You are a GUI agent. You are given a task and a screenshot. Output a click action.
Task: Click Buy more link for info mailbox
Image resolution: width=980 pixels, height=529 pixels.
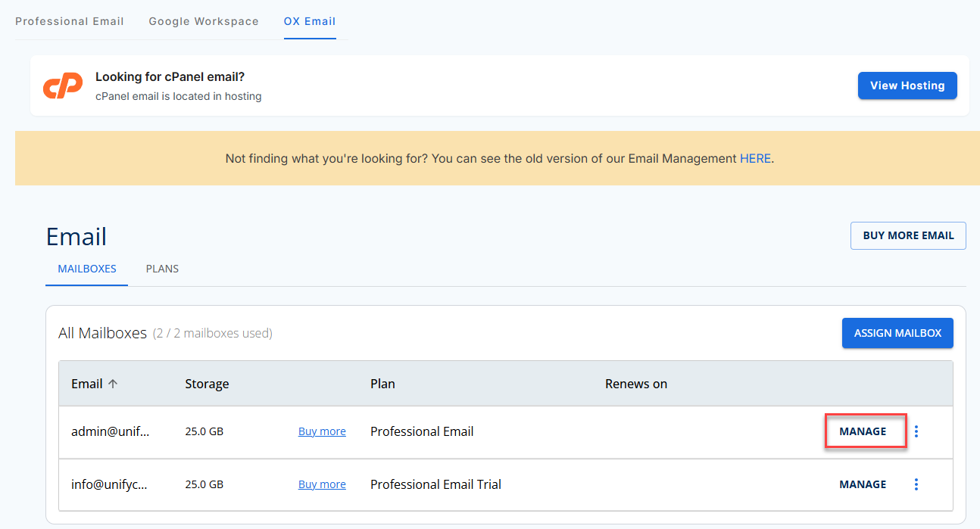(322, 484)
